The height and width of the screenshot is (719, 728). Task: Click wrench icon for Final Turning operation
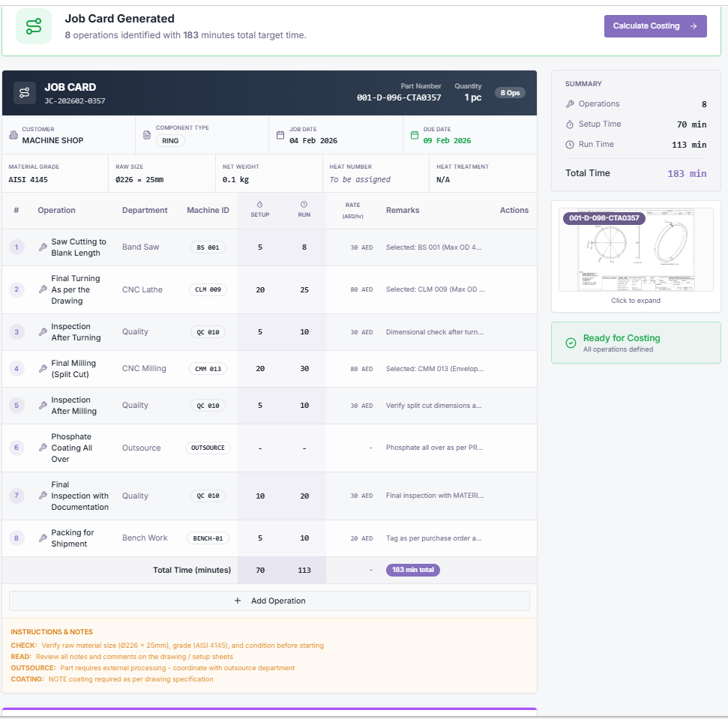(x=43, y=289)
